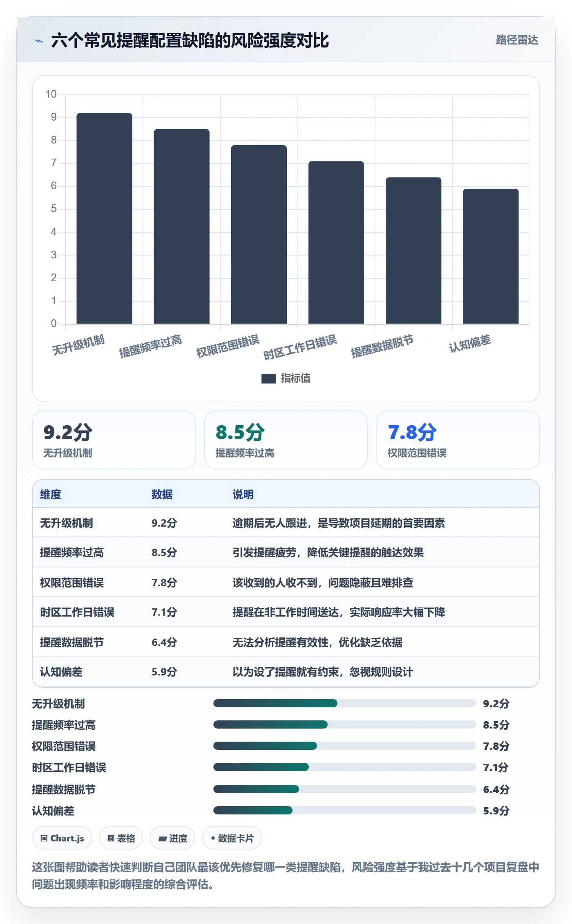
Task: Select the 表格 tag chip
Action: coord(121,839)
